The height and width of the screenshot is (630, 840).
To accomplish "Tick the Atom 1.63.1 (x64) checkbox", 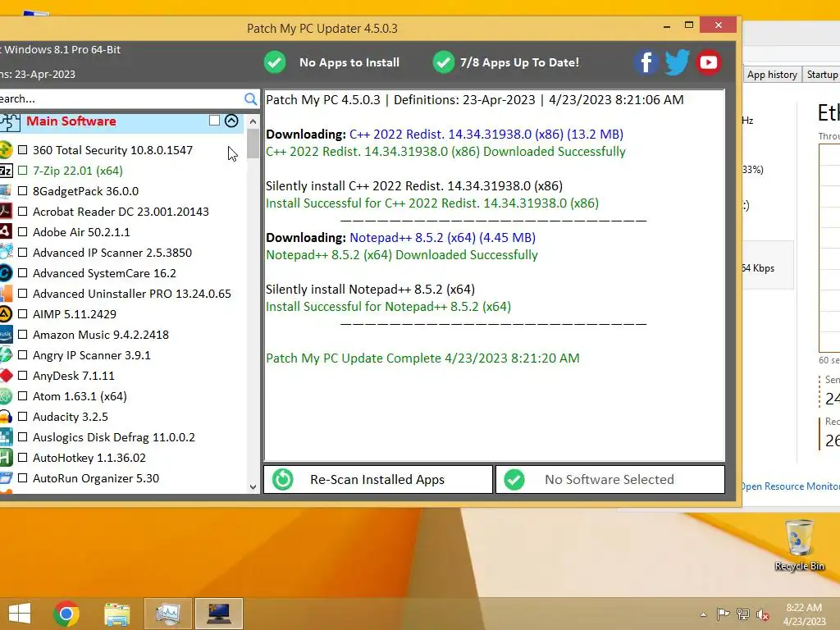I will click(x=22, y=396).
